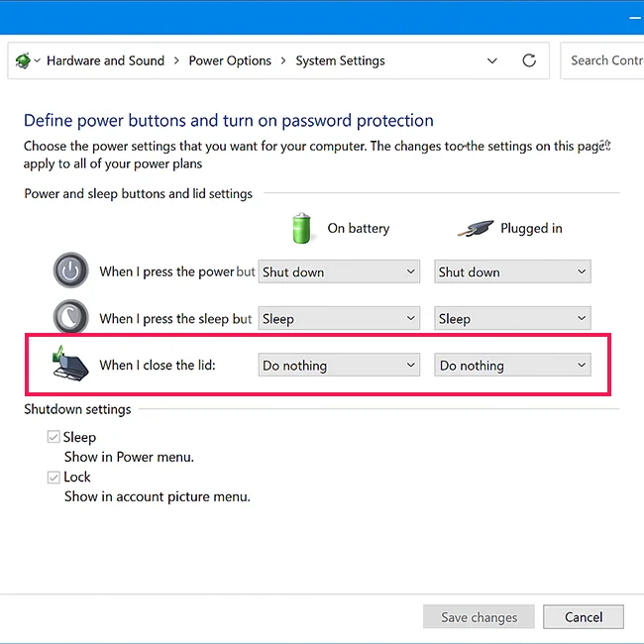This screenshot has width=644, height=644.
Task: Expand arrow after Power Options breadcrumb
Action: (x=283, y=60)
